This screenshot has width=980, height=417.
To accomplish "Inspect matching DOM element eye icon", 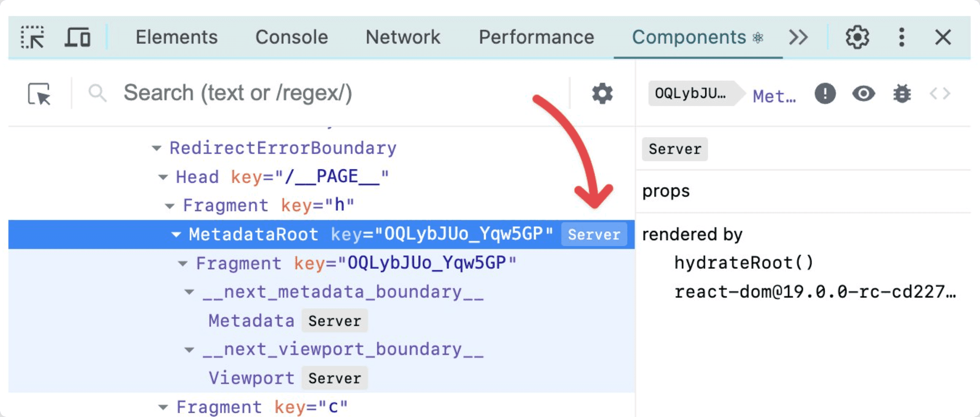I will tap(864, 93).
